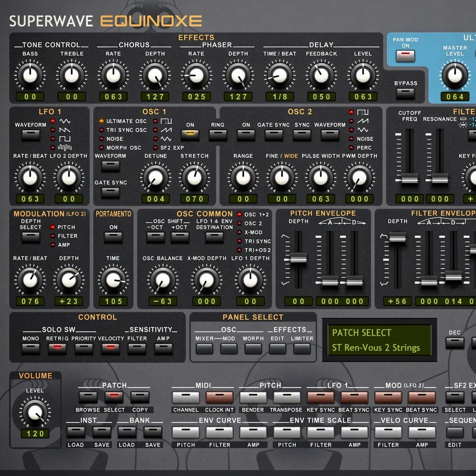Click the Phaser Rate knob
The image size is (476, 476).
click(x=197, y=75)
